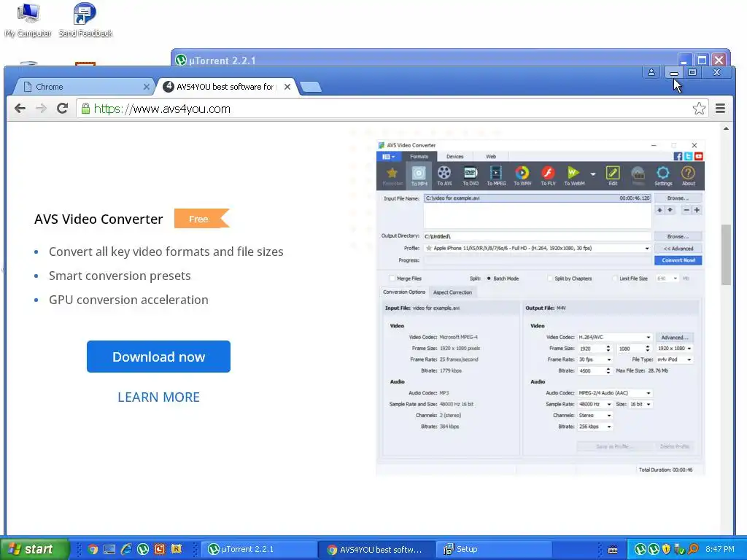Open the audio Bitrate 256 kbps dropdown
The height and width of the screenshot is (560, 747).
coord(609,427)
